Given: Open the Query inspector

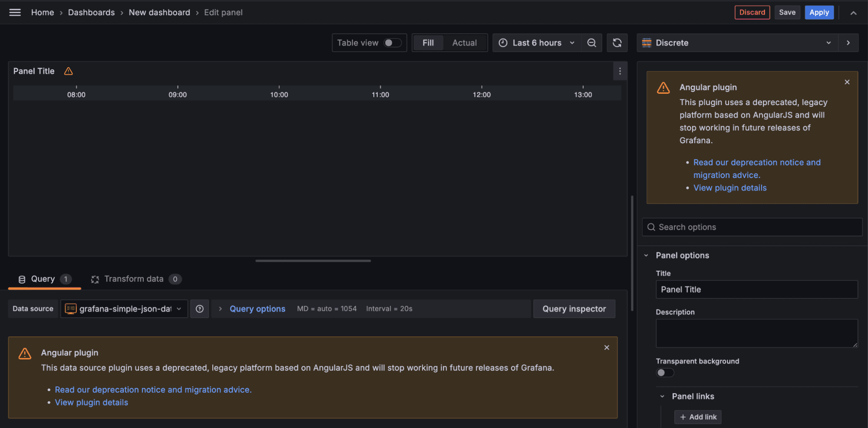Looking at the screenshot, I should click(574, 309).
